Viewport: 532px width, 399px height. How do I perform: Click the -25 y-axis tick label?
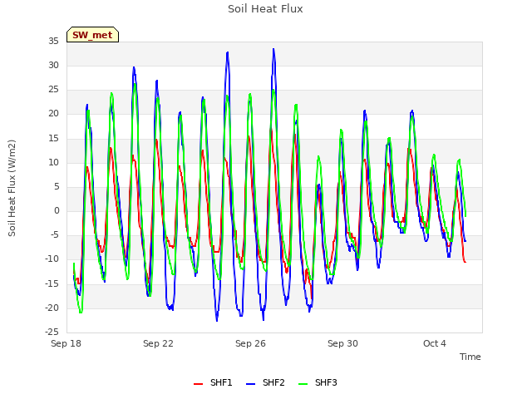tap(52, 332)
